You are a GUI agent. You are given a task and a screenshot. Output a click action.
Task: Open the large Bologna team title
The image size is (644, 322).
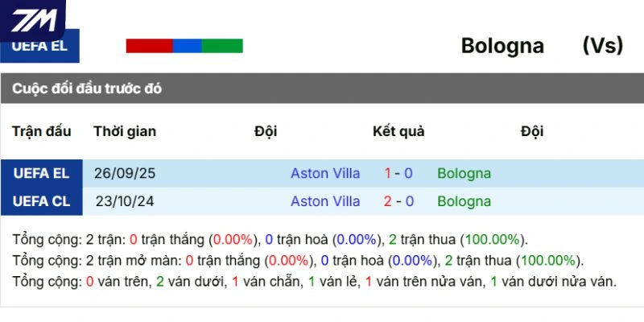click(x=502, y=46)
